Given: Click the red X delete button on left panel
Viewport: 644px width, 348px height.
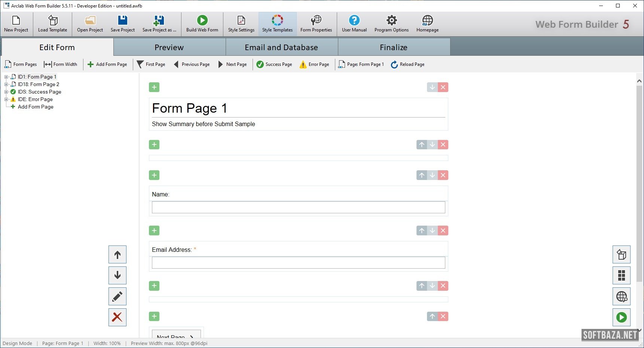Looking at the screenshot, I should [117, 317].
